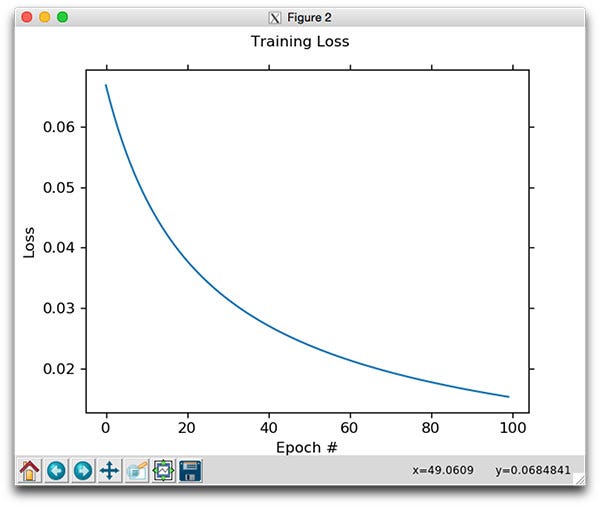Click the y-axis tick label '0.04'

[59, 248]
